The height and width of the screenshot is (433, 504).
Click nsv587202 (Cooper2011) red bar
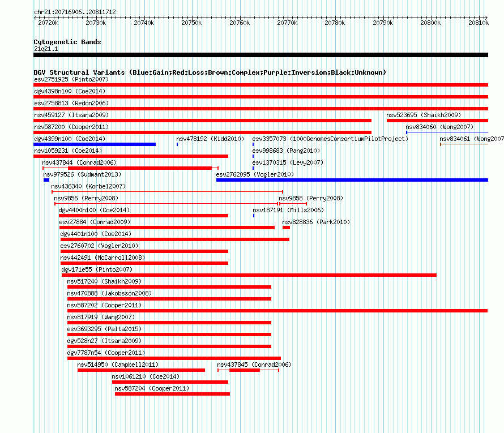pos(277,311)
